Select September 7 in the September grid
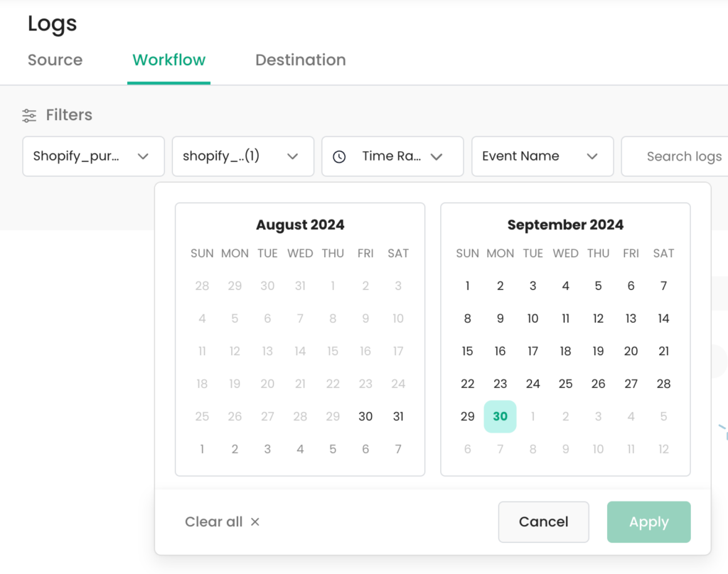Screen dimensions: 728x574 coord(663,286)
